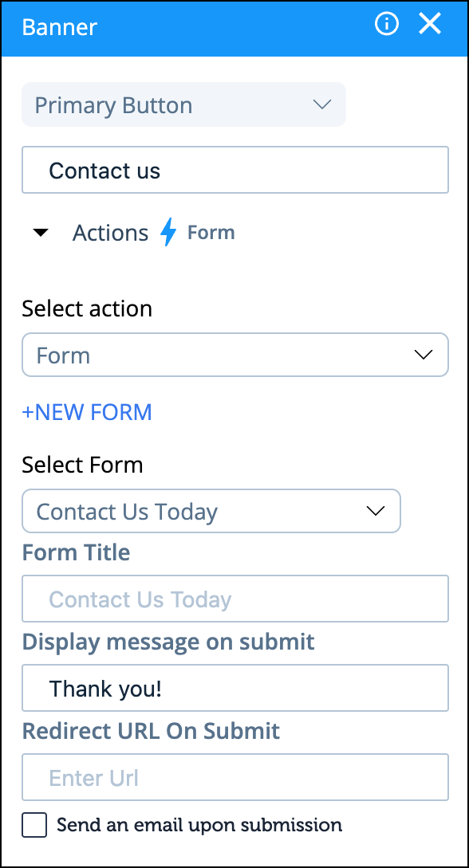Open the Select action dropdown showing Form
Viewport: 469px width, 868px height.
coord(235,355)
